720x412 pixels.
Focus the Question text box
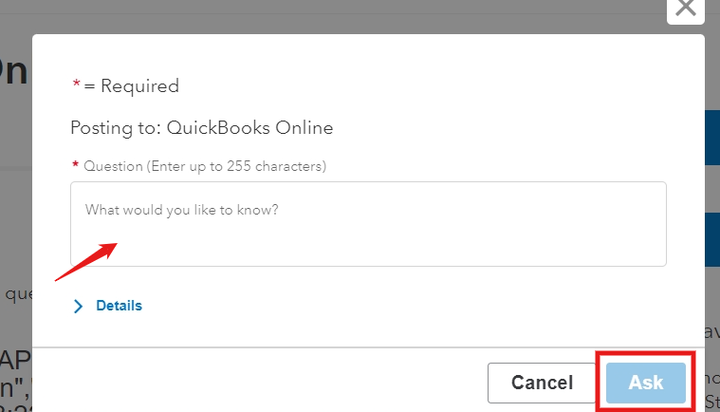368,224
